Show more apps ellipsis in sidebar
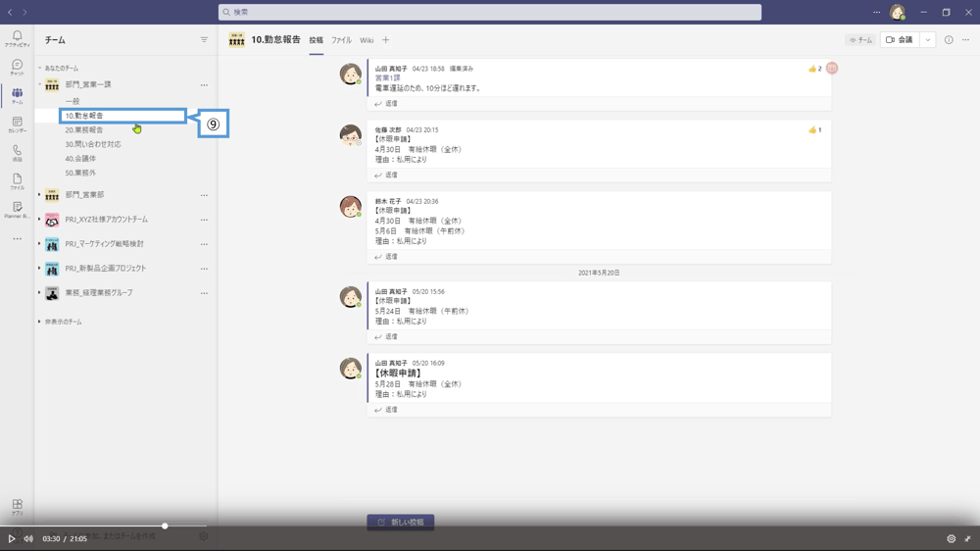Image resolution: width=980 pixels, height=551 pixels. (17, 238)
